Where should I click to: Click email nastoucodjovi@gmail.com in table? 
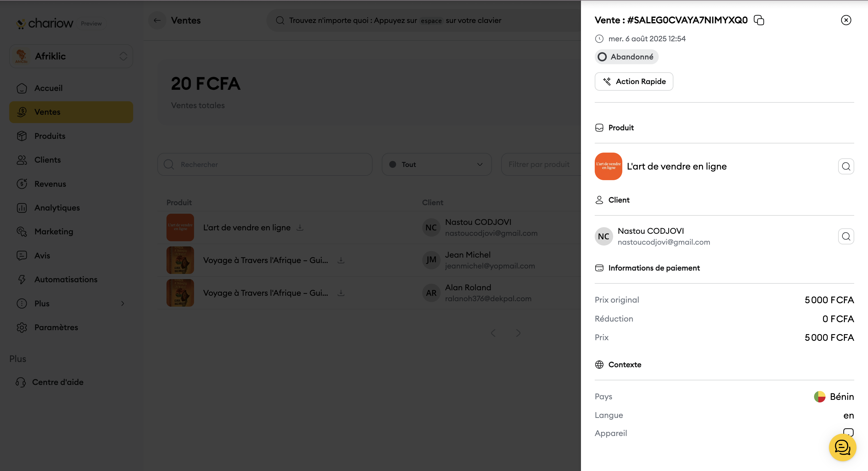tap(491, 233)
